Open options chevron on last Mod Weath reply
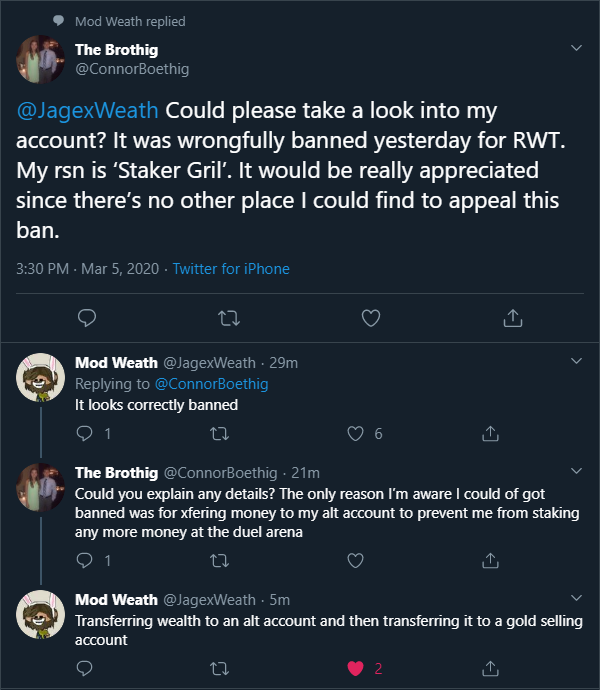600x690 pixels. 576,597
